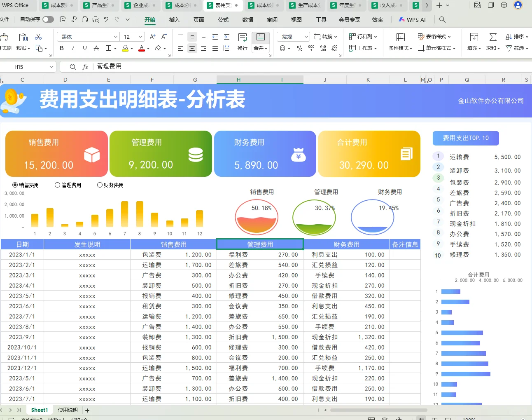Select the 财务费用 radio button

pyautogui.click(x=99, y=185)
